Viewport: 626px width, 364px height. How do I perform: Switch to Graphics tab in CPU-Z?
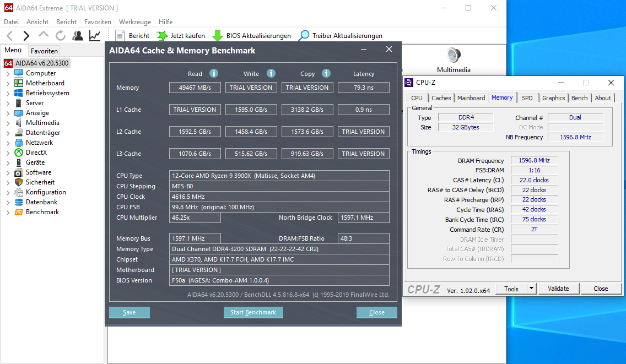click(x=553, y=98)
